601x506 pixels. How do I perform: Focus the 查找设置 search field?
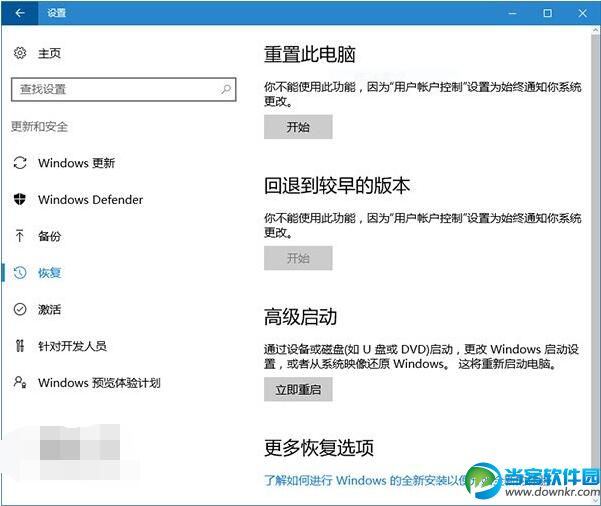click(x=123, y=89)
